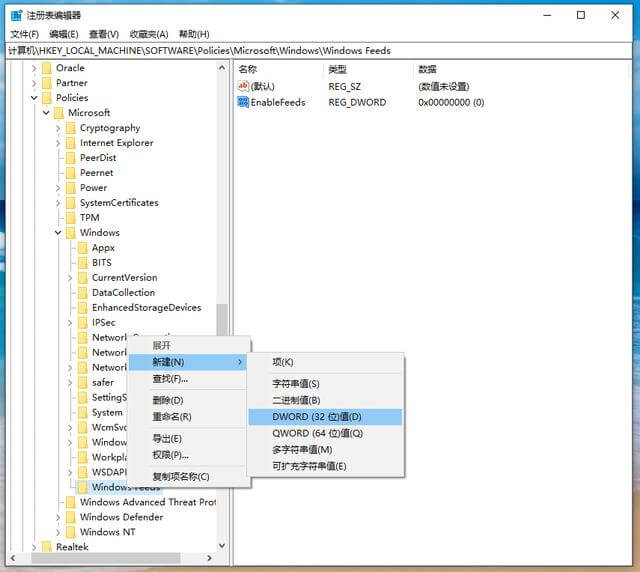Collapse the Policies tree node

pos(34,98)
